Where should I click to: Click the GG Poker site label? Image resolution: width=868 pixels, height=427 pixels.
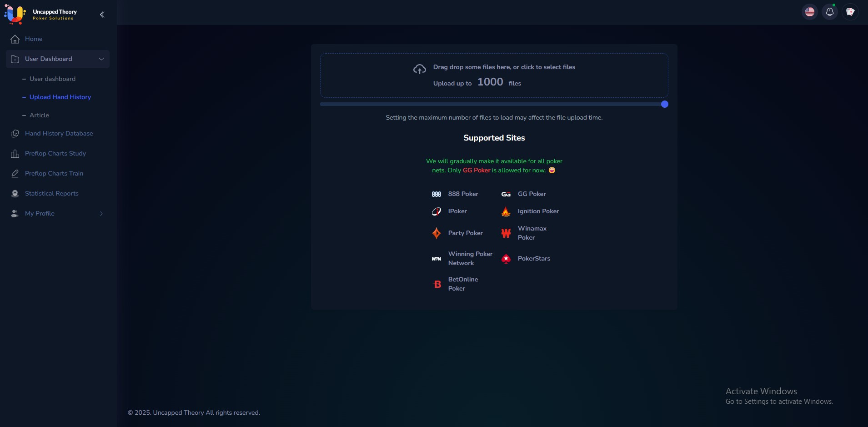532,194
